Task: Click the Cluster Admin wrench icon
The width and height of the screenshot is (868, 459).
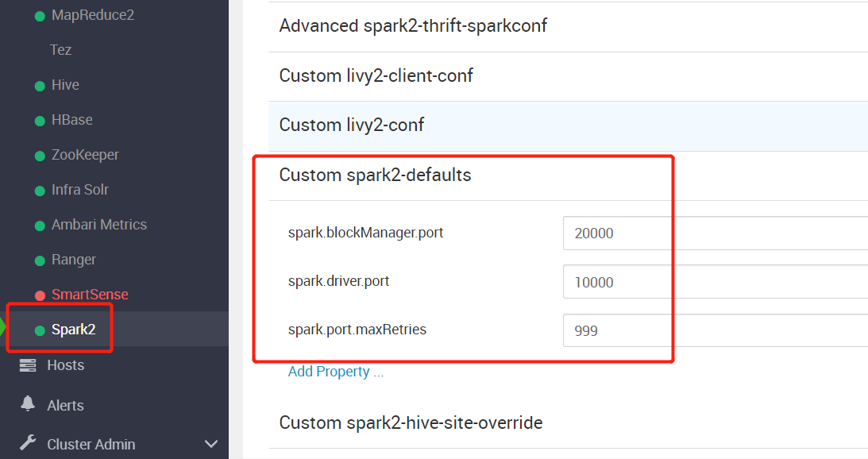Action: click(x=28, y=443)
